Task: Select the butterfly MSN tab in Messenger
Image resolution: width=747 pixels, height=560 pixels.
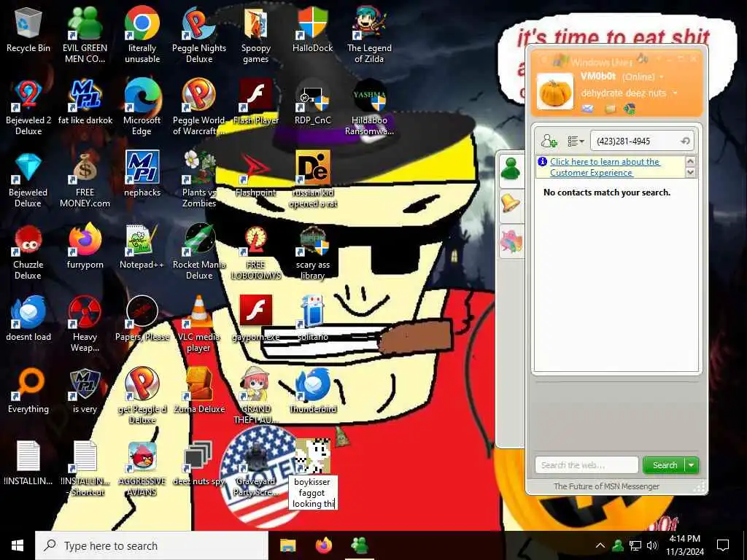Action: [x=511, y=242]
